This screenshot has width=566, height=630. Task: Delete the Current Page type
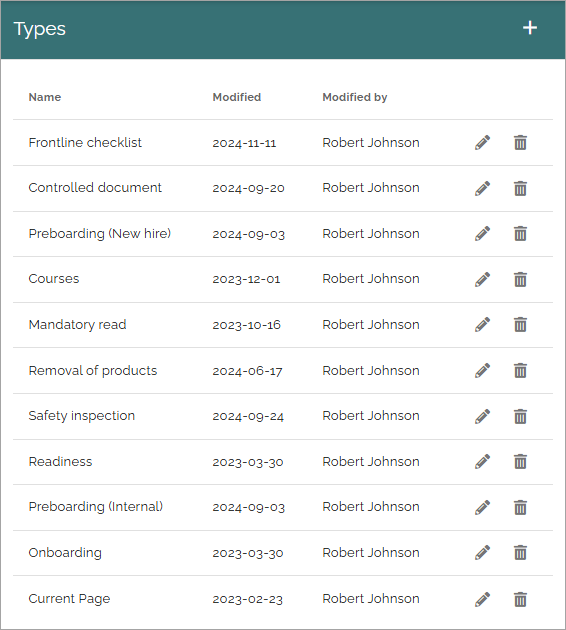tap(520, 599)
